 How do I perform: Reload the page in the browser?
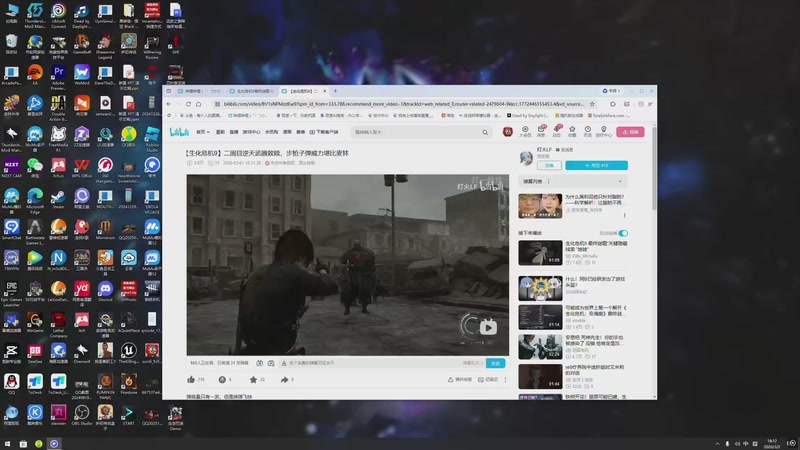click(x=188, y=104)
